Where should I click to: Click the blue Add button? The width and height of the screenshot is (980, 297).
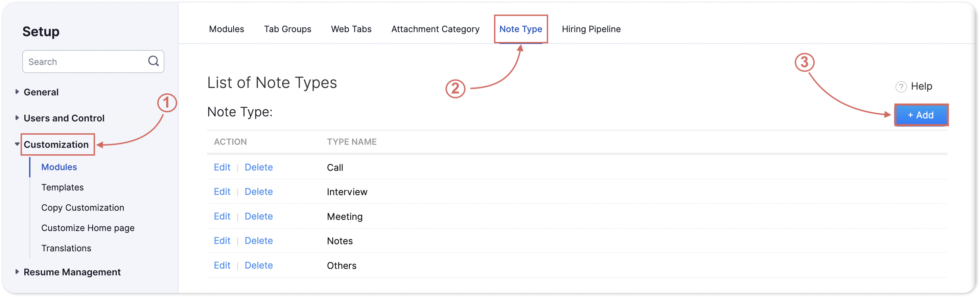pyautogui.click(x=920, y=115)
